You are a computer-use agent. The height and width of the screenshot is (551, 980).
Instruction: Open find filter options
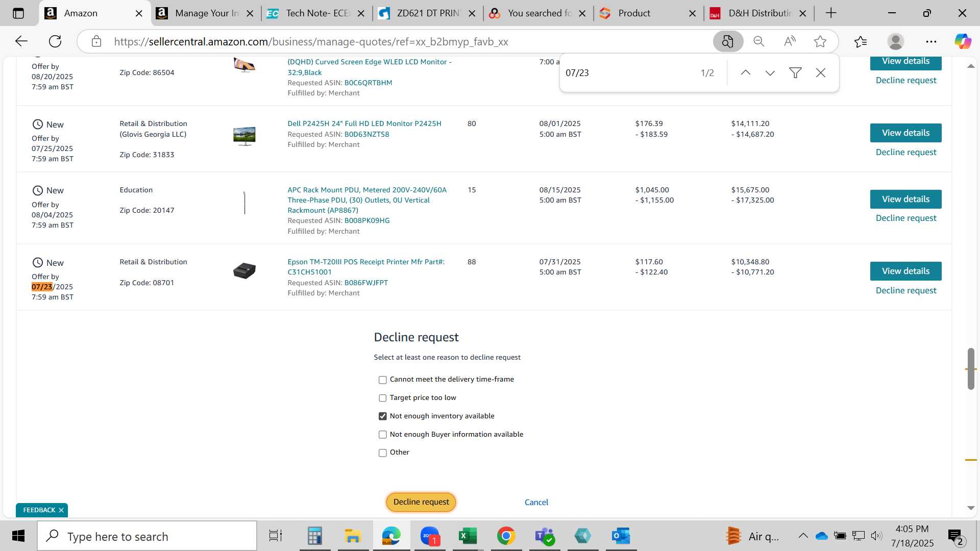pyautogui.click(x=795, y=73)
